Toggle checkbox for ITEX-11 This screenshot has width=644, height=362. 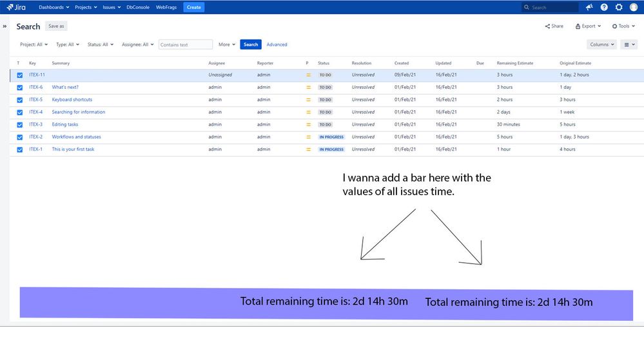point(20,75)
